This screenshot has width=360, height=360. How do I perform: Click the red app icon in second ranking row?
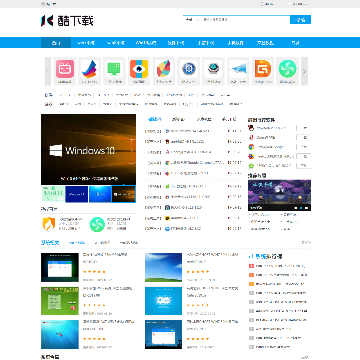(251, 137)
